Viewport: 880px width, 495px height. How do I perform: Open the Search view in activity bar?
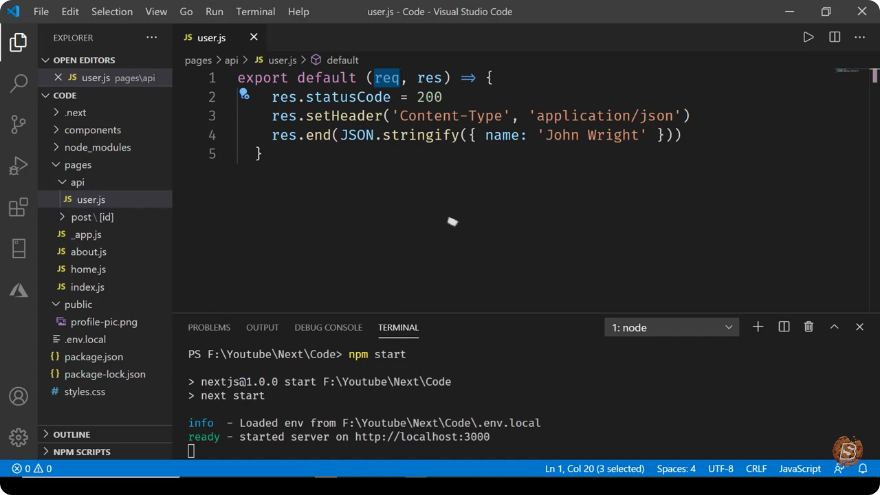(19, 83)
